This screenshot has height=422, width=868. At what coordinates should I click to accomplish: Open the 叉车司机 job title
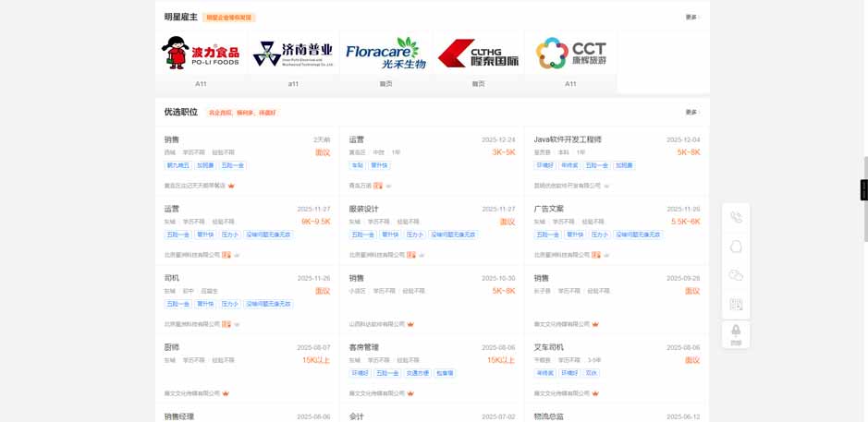point(548,347)
